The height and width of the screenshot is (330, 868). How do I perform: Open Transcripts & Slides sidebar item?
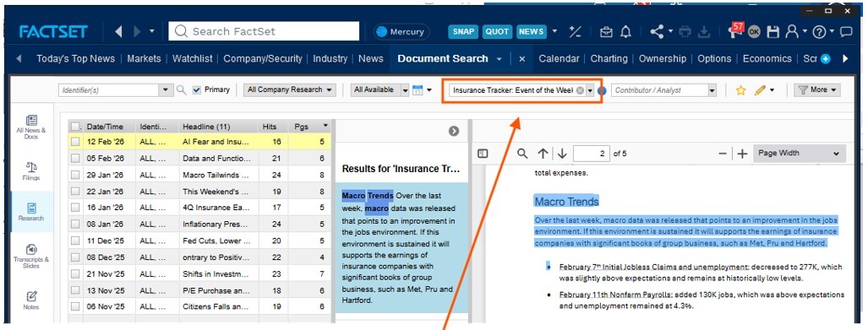pyautogui.click(x=31, y=256)
